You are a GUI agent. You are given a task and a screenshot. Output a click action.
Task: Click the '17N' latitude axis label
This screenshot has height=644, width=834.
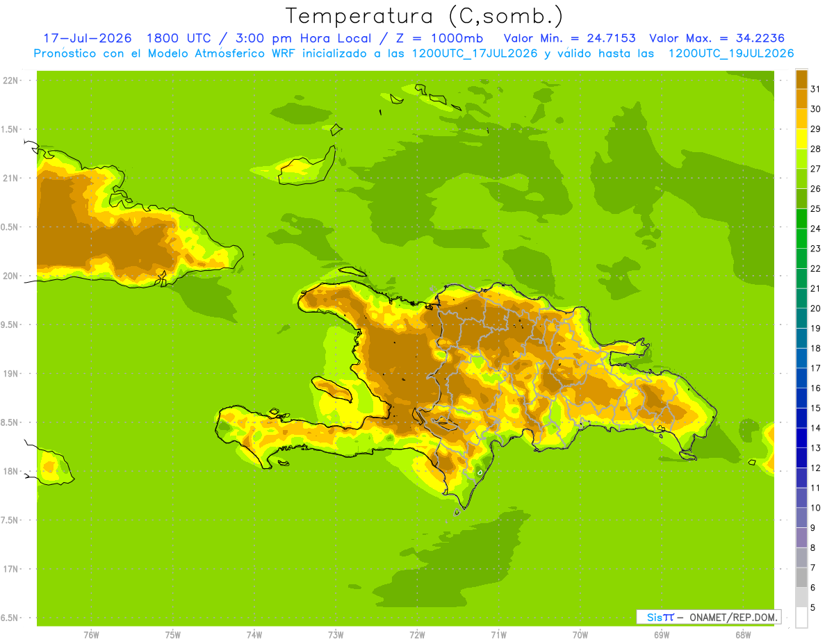coord(11,569)
